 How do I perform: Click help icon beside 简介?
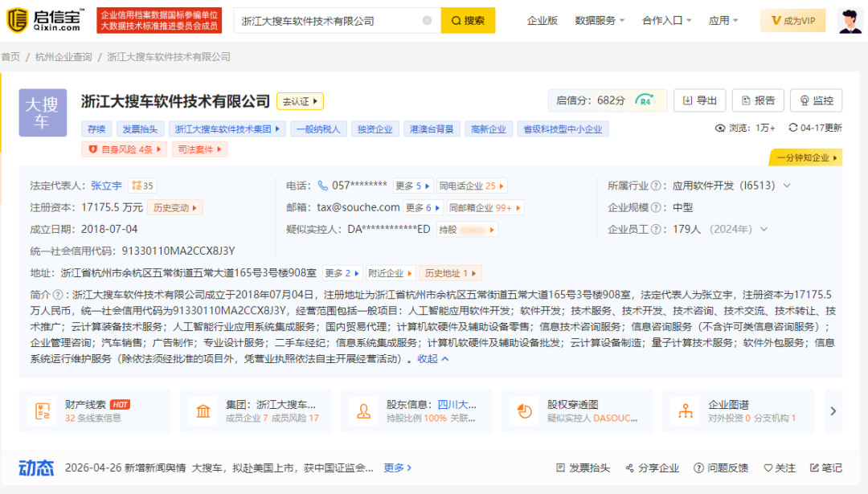58,295
